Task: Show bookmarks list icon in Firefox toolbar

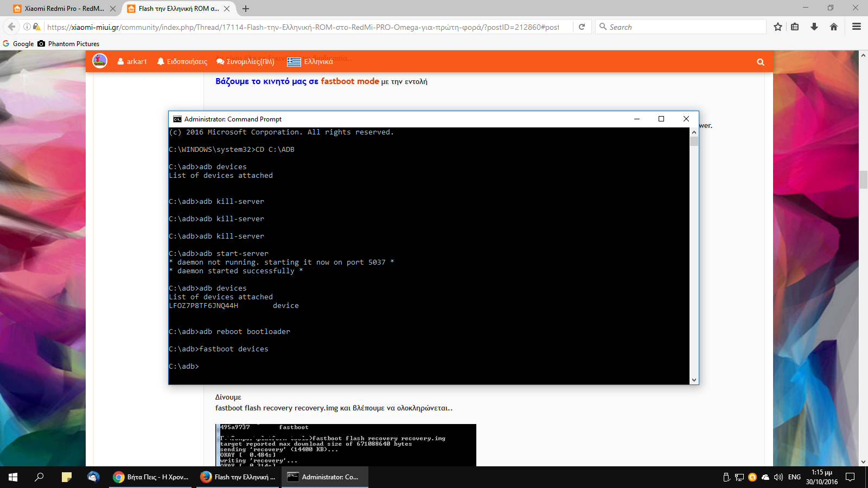Action: [x=795, y=27]
